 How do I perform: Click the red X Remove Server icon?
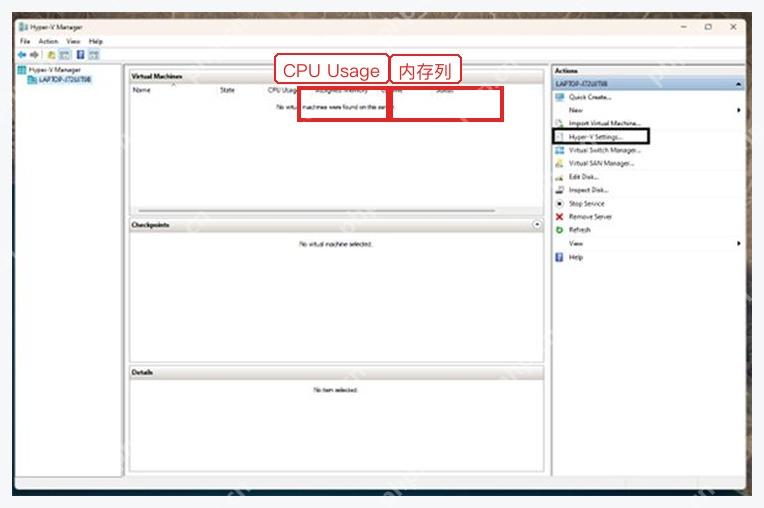559,217
